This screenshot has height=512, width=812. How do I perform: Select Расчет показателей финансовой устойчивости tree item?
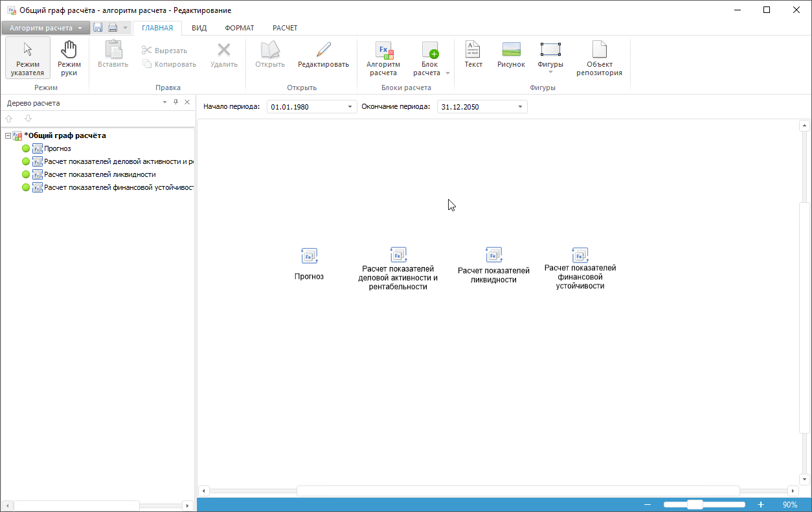[x=118, y=187]
